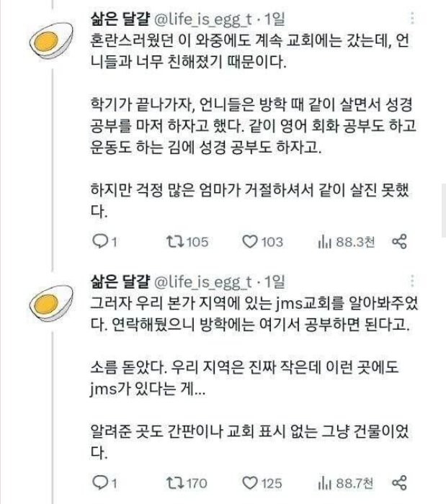Open more options menu on first tweet
Screen dimensions: 446x504
pos(412,18)
